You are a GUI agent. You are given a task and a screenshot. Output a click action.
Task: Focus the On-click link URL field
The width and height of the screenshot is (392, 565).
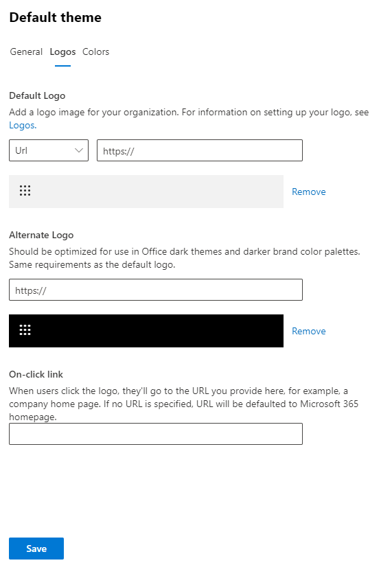point(156,434)
